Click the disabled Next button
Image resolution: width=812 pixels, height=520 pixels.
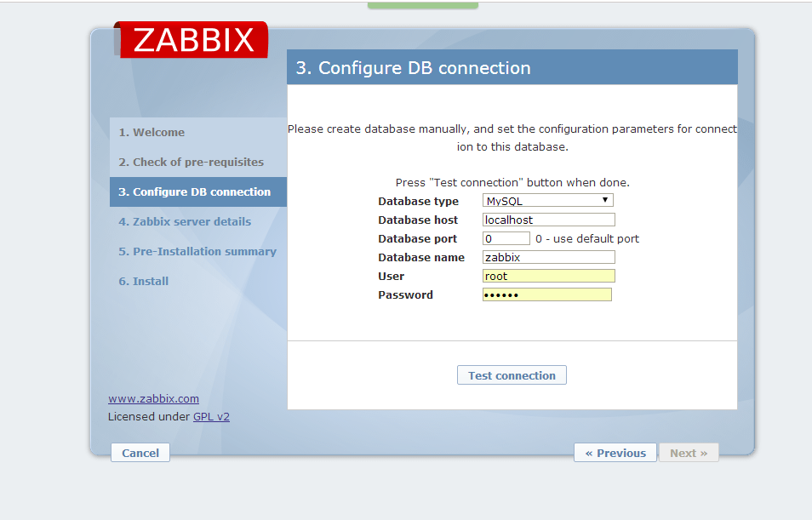689,453
